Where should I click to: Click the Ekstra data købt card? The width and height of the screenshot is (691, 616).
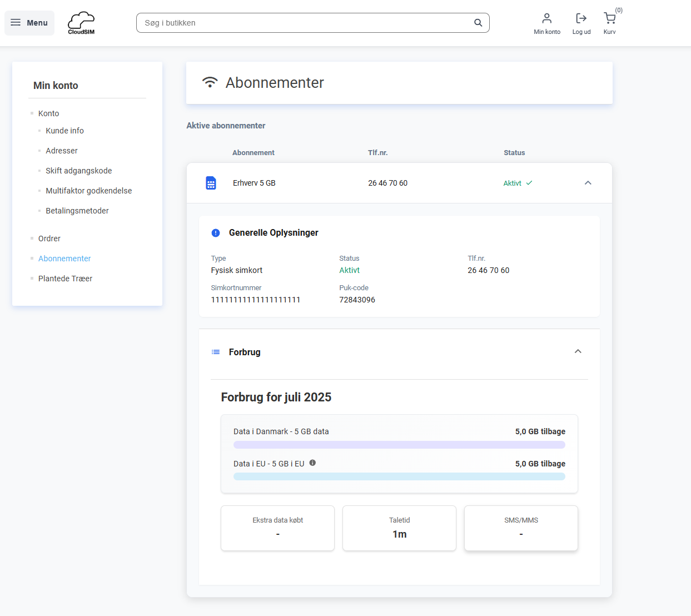click(x=278, y=528)
